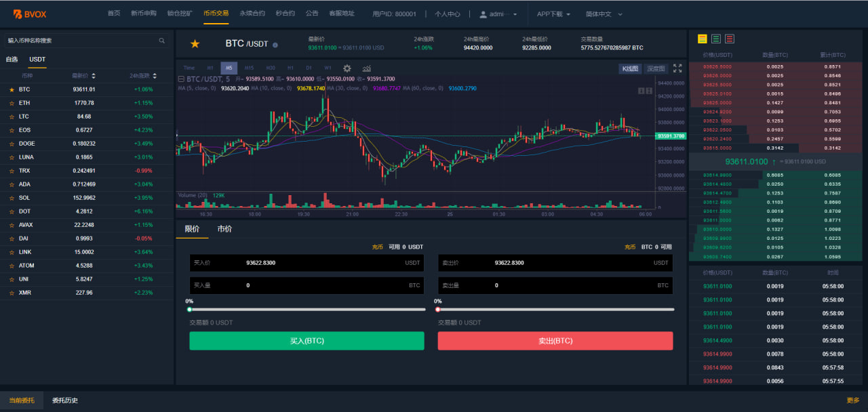Click the green 买入(BTC) button
868x412 pixels.
coord(307,341)
